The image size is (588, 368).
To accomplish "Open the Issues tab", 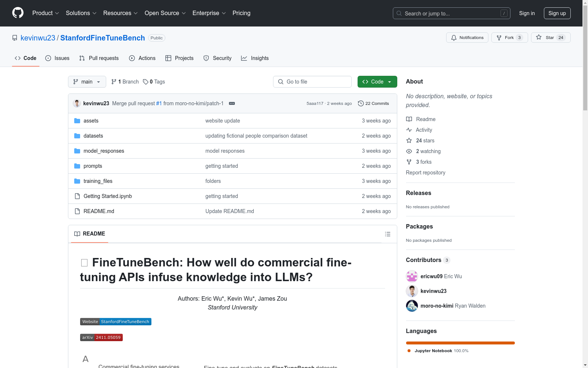I will [x=57, y=58].
